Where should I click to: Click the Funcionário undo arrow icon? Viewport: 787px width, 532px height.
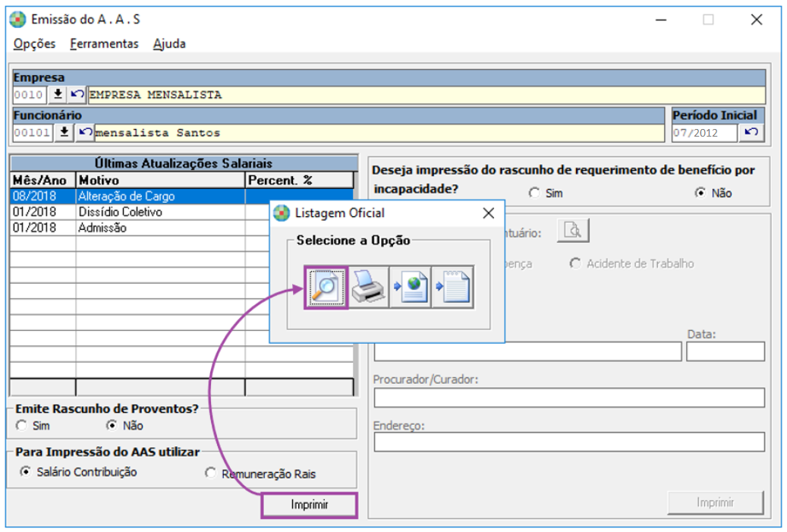85,133
